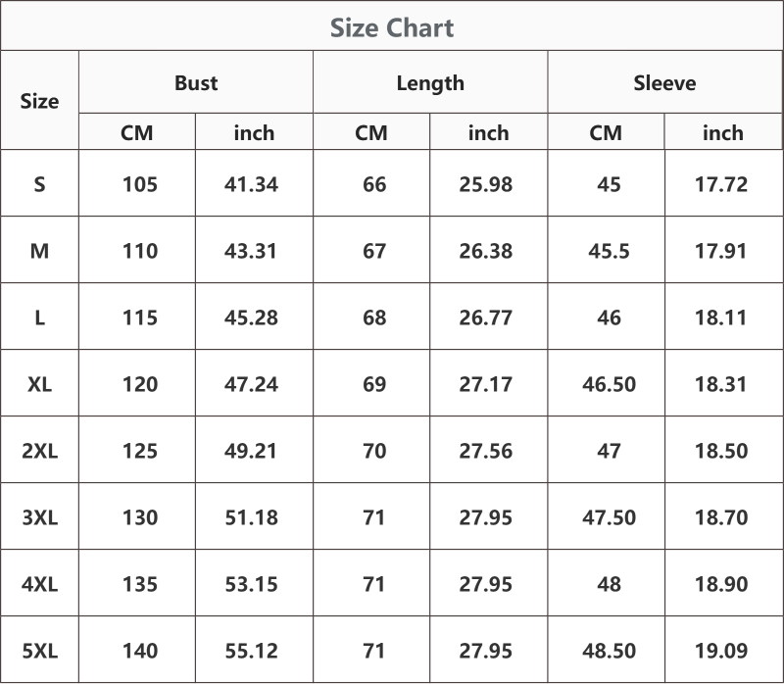
Task: Click the length inch value 27.17
Action: pyautogui.click(x=486, y=384)
